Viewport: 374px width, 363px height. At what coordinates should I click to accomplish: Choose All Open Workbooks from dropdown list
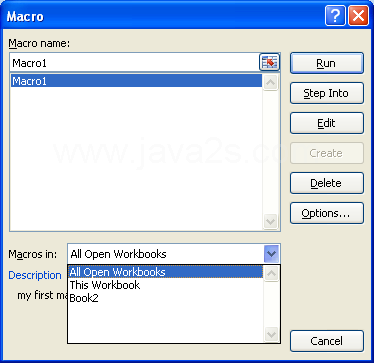166,272
